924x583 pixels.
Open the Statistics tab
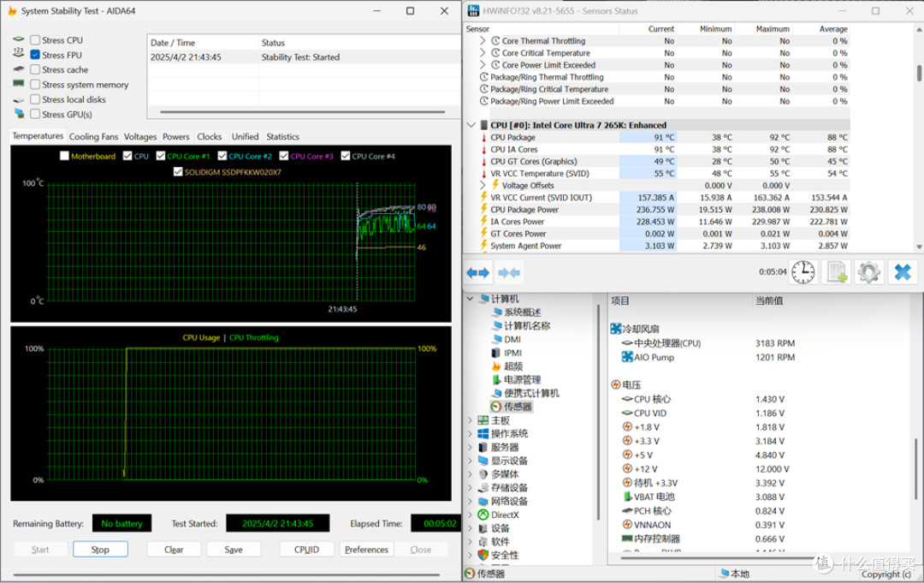click(283, 137)
